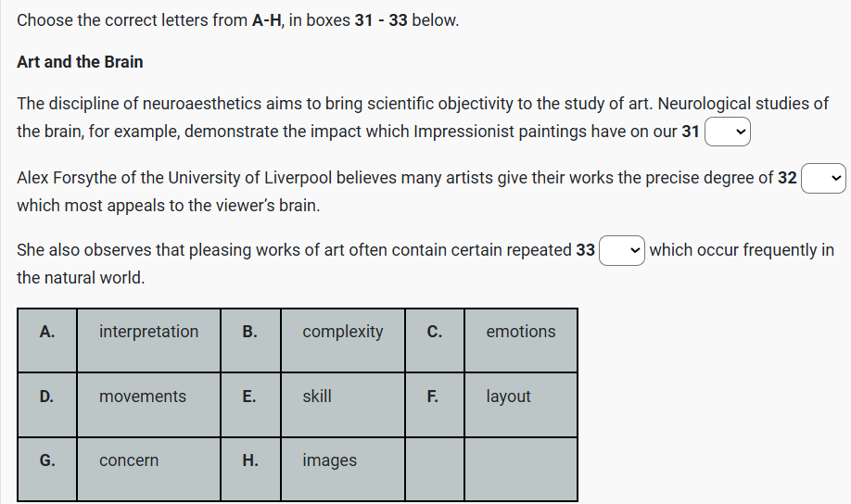
Task: Click letter B in the options table
Action: point(249,332)
